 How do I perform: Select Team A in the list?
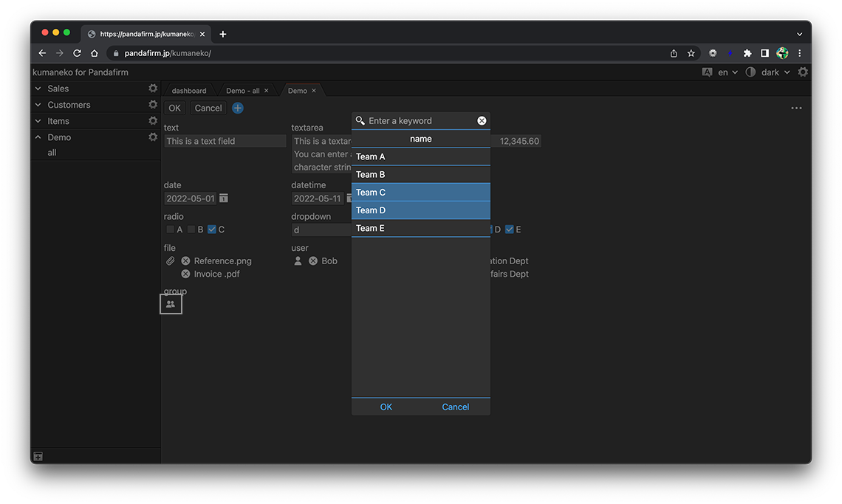pos(420,156)
